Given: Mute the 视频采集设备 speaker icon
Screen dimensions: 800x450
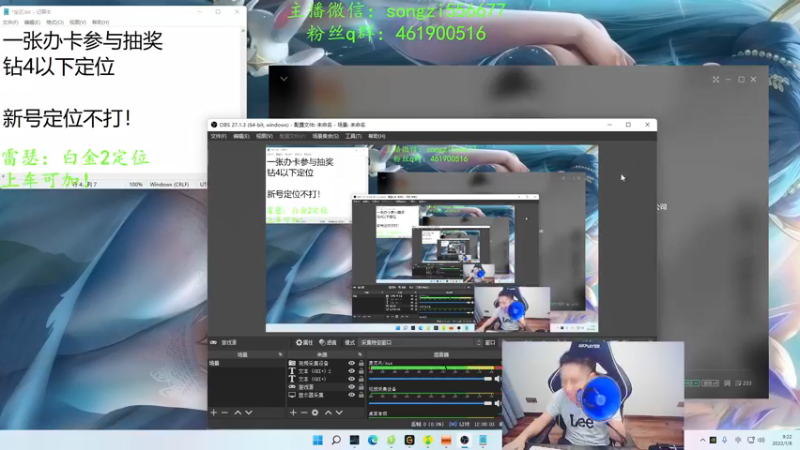Looking at the screenshot, I should [497, 403].
